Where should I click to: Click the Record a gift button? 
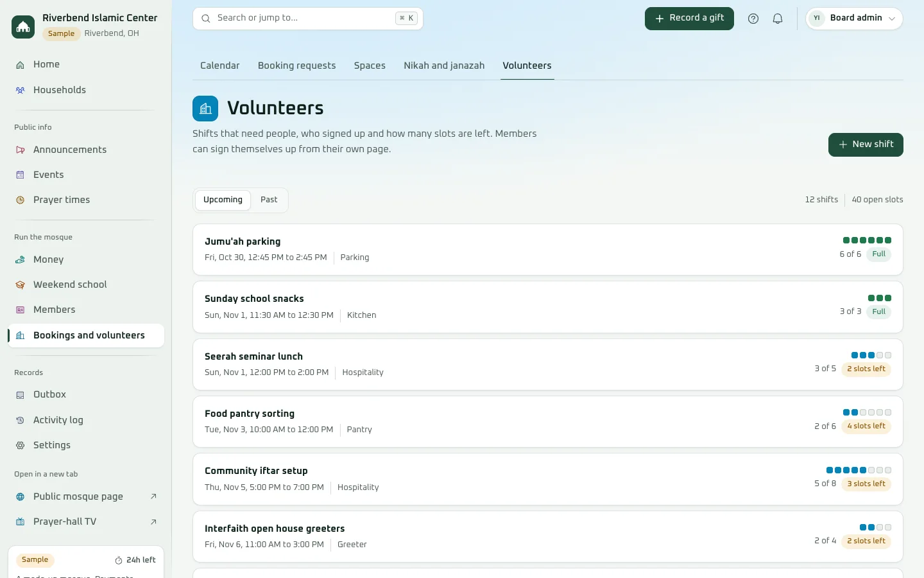[x=689, y=19]
